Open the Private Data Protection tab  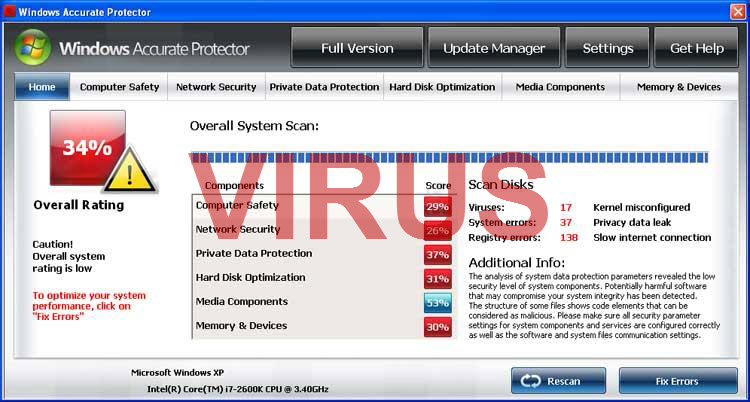(324, 87)
